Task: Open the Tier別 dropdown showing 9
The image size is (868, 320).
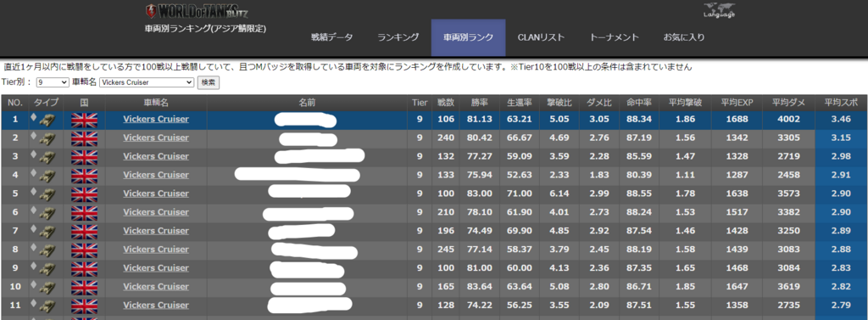Action: tap(52, 82)
